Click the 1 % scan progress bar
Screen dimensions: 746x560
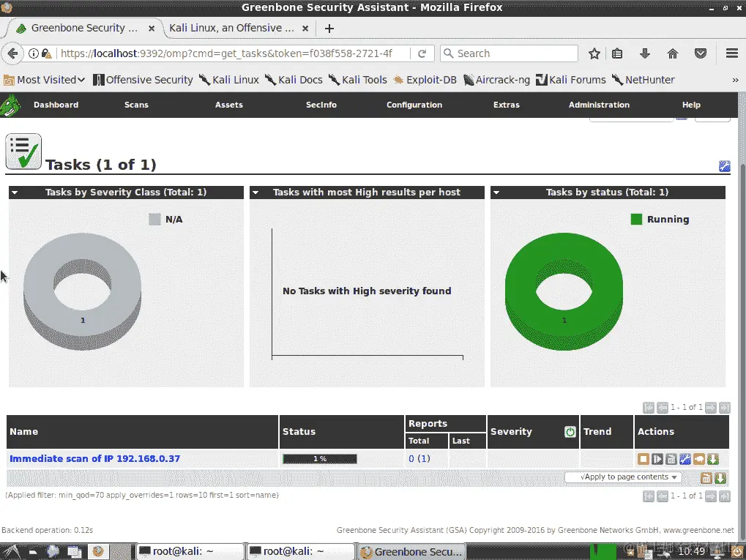click(320, 459)
